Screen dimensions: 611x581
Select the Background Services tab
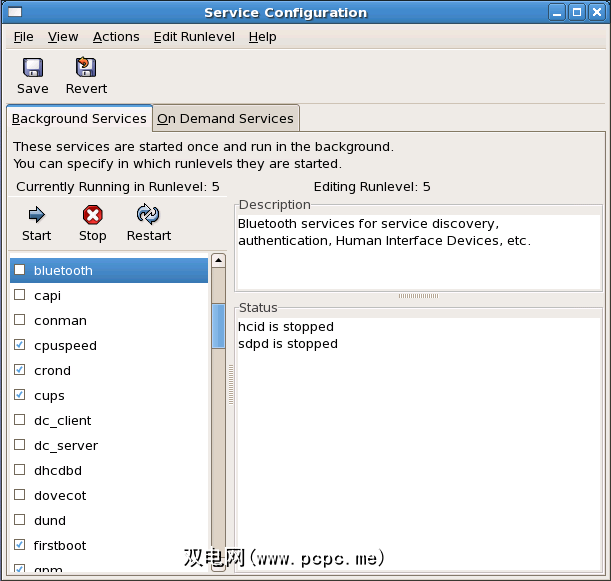click(x=79, y=118)
